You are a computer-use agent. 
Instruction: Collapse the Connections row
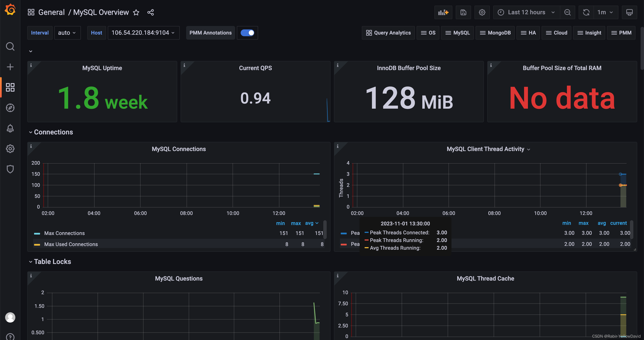[x=51, y=132]
